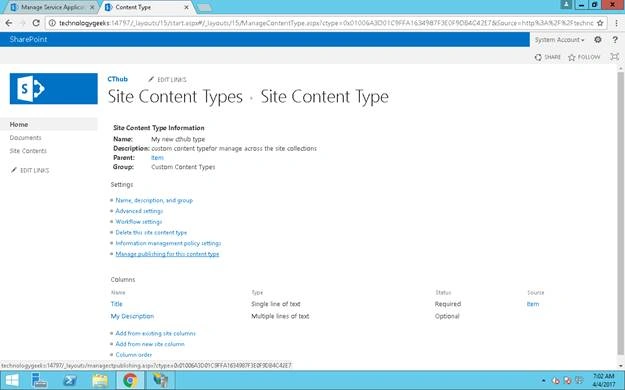Click the security alert tray icon
Image resolution: width=625 pixels, height=390 pixels.
[x=567, y=381]
